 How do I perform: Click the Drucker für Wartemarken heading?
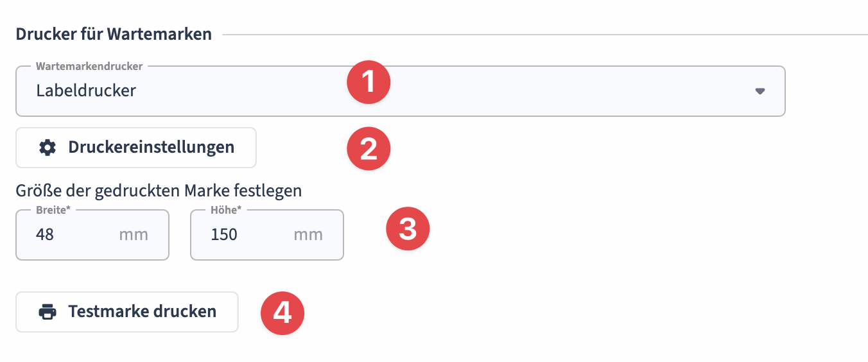coord(114,34)
